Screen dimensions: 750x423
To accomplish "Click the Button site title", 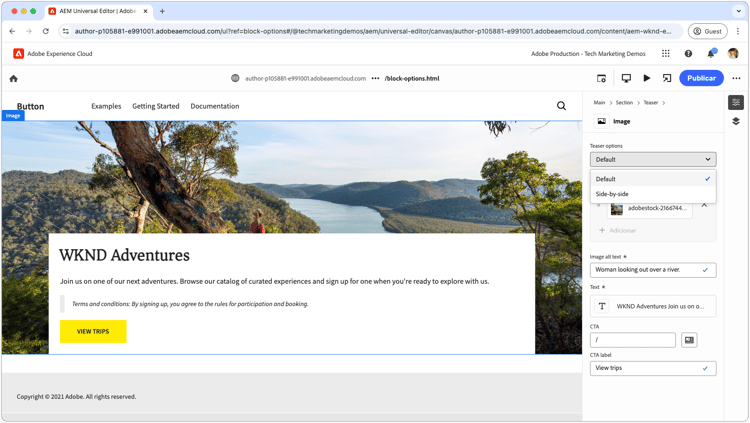I will (31, 106).
